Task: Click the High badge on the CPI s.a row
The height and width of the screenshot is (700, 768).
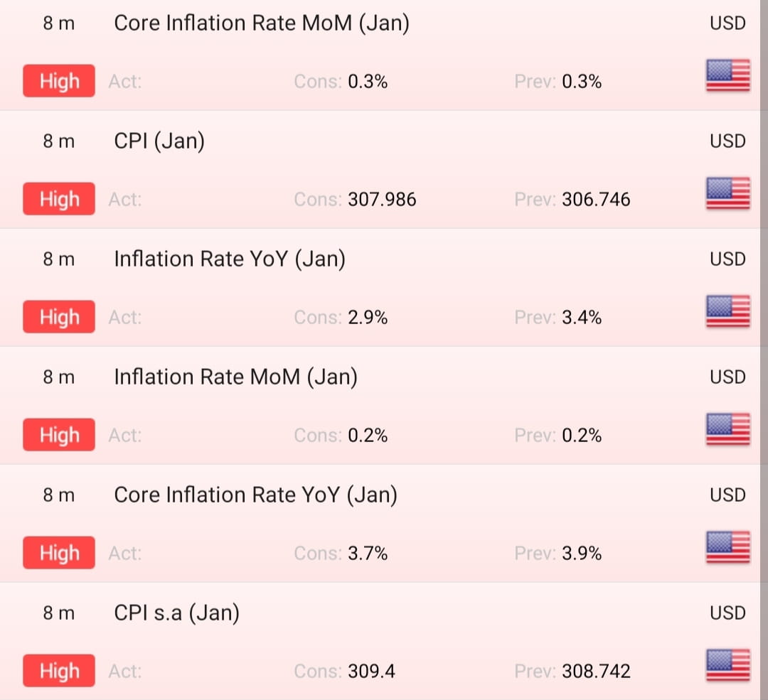Action: (59, 670)
